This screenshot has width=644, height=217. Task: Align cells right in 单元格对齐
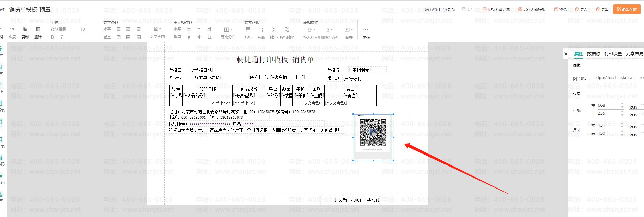[209, 29]
